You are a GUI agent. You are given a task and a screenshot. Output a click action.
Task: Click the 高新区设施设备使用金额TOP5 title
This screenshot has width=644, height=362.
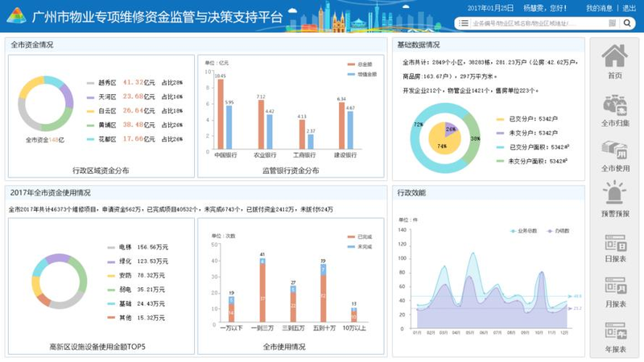(x=97, y=347)
